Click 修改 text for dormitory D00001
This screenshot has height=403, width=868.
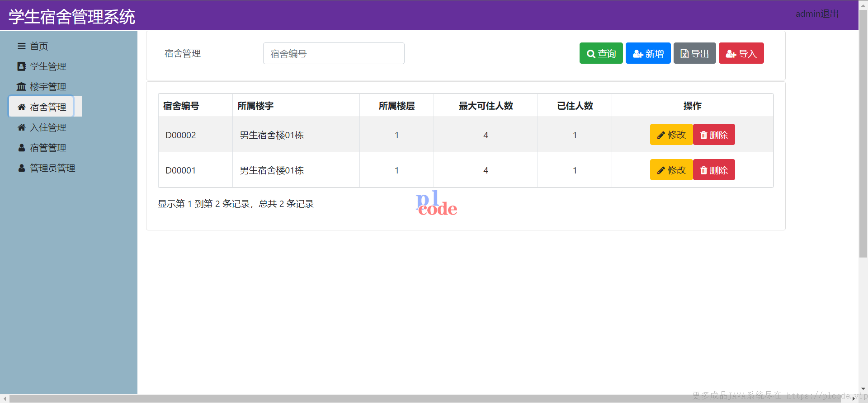tap(677, 170)
